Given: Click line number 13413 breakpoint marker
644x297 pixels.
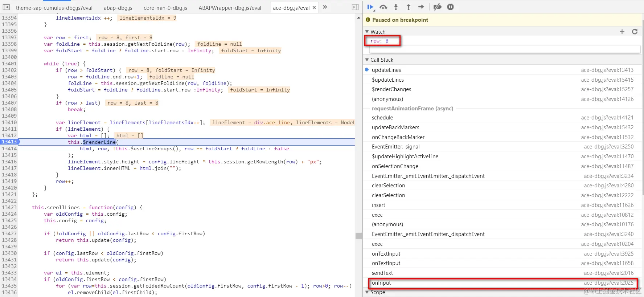Looking at the screenshot, I should 9,142.
